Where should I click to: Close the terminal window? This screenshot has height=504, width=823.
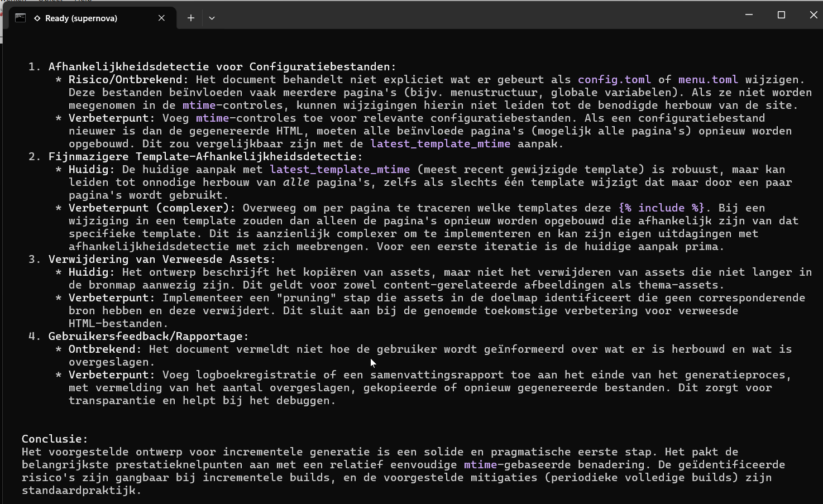pos(813,15)
